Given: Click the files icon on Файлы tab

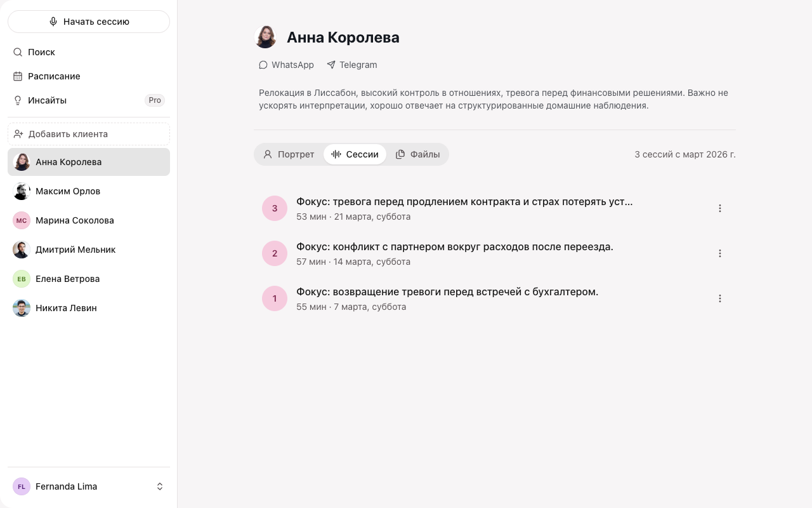Looking at the screenshot, I should (x=400, y=154).
